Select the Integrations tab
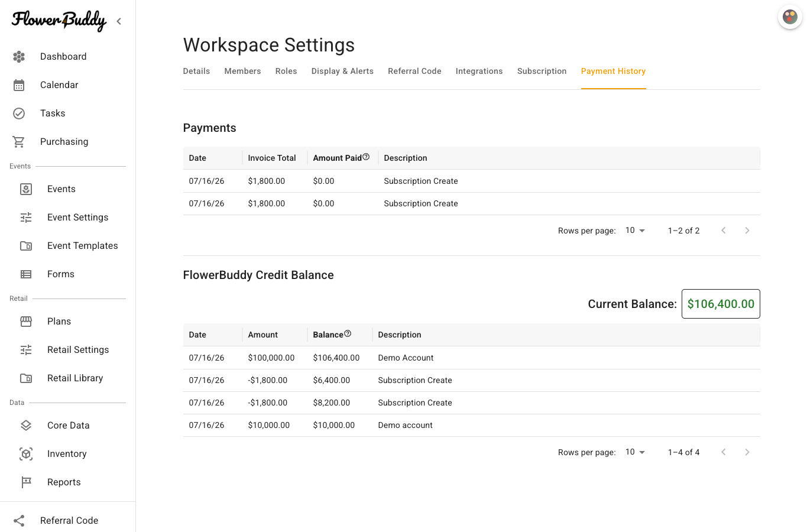 [x=479, y=71]
